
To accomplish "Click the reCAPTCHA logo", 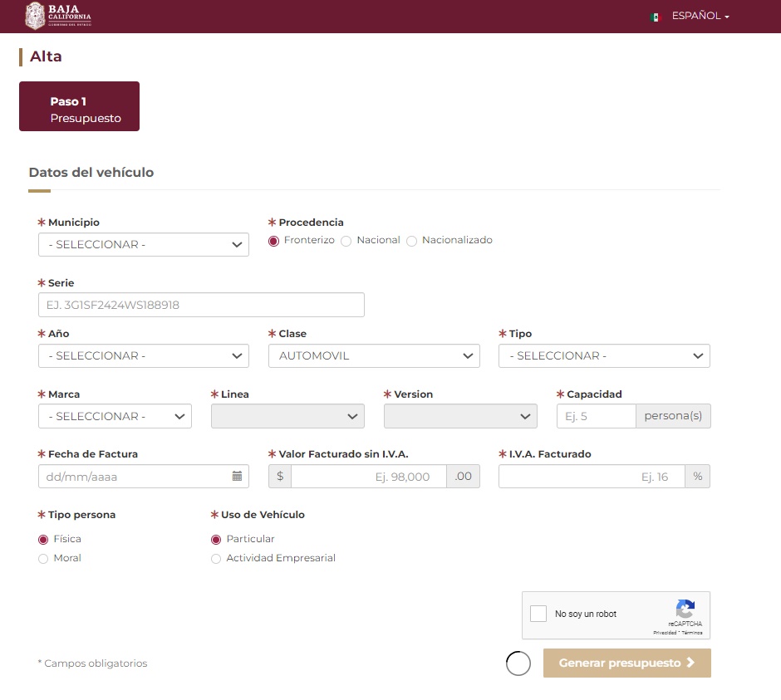I will [x=685, y=609].
